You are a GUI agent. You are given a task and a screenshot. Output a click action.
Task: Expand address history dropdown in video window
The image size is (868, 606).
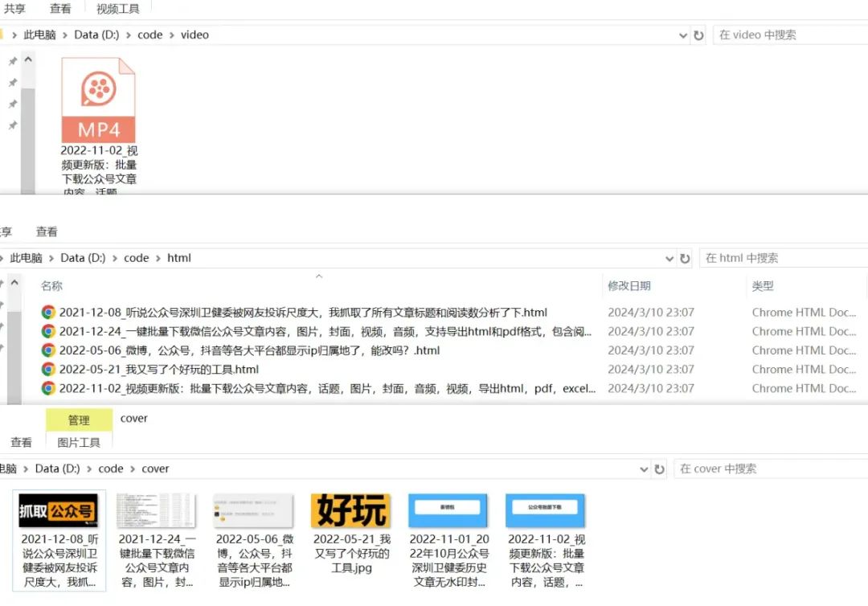682,35
